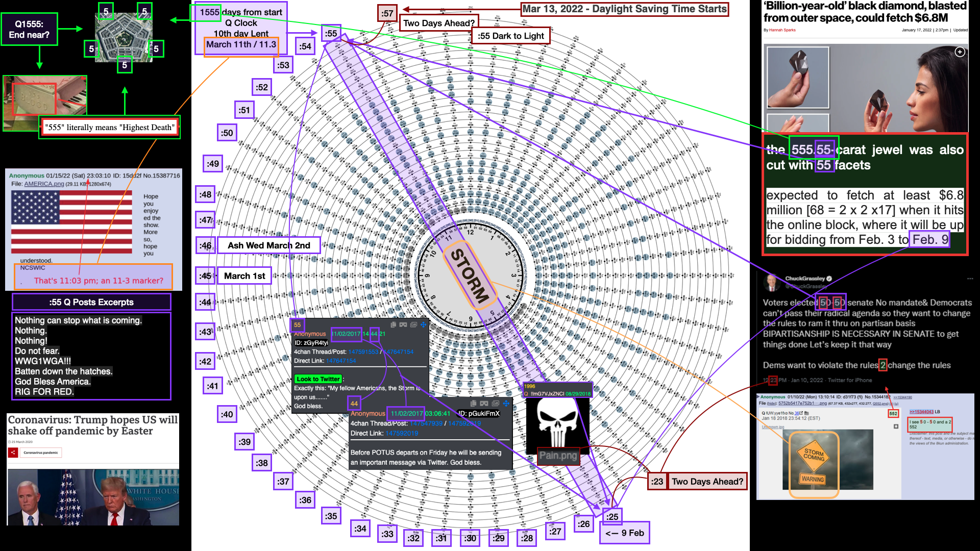The width and height of the screenshot is (980, 551).
Task: Click the Coronavirus pandemic topic tag
Action: [x=41, y=453]
